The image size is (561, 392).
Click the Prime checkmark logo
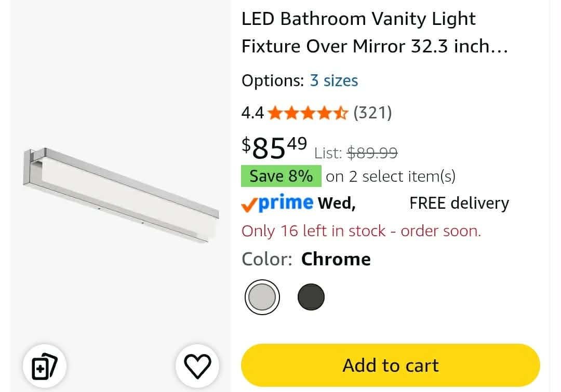pyautogui.click(x=277, y=203)
